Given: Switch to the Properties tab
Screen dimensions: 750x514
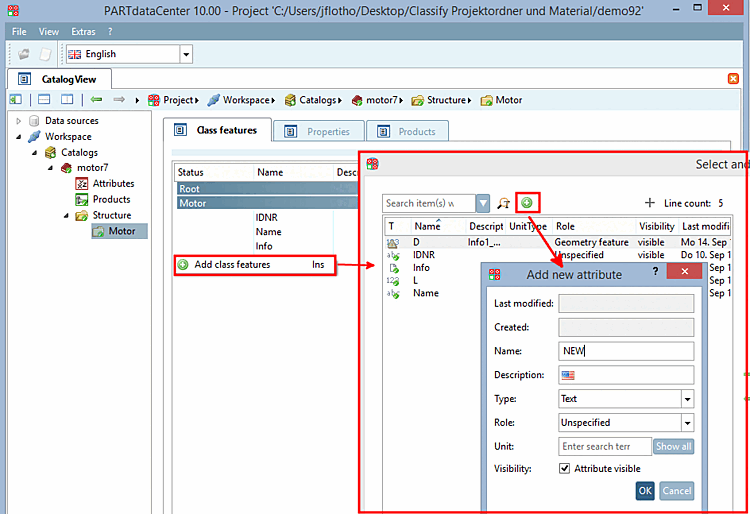Looking at the screenshot, I should point(319,131).
